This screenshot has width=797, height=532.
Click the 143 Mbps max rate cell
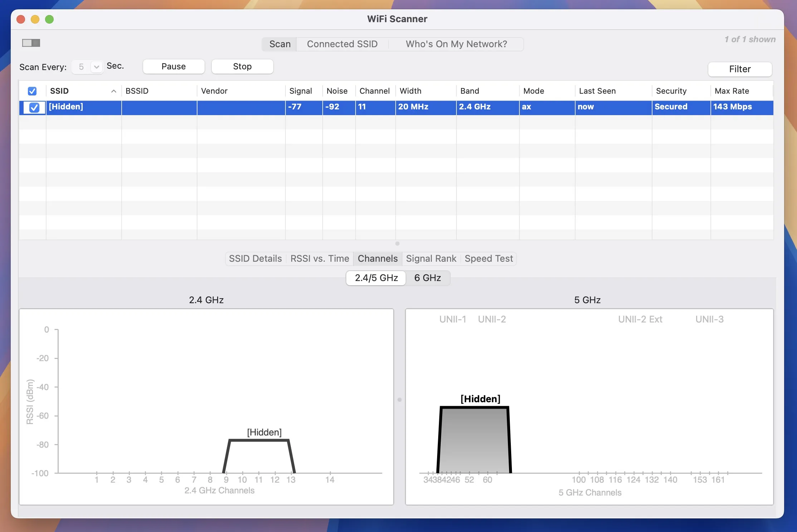click(742, 107)
